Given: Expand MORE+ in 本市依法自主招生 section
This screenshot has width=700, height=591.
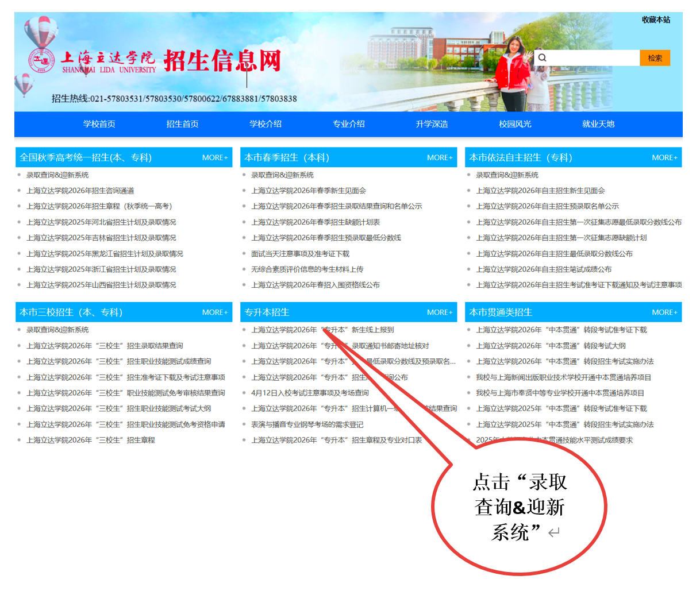Looking at the screenshot, I should 664,157.
